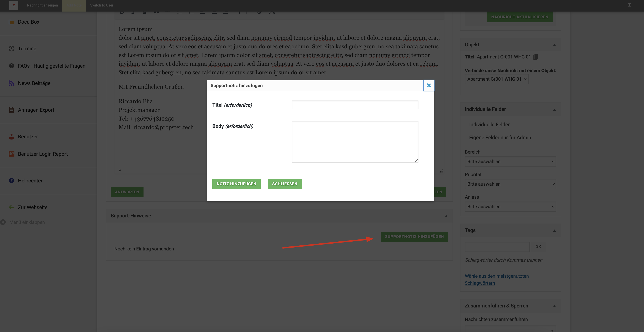
Task: Open the Apartment Gr001 WHG 01 dropdown
Action: click(x=496, y=79)
